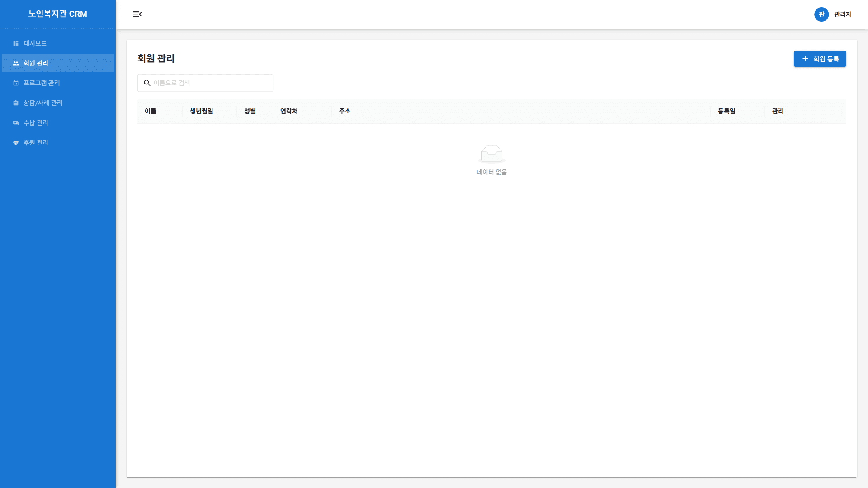Click the magnifier search icon
Screen dimensions: 868x488
click(x=147, y=83)
